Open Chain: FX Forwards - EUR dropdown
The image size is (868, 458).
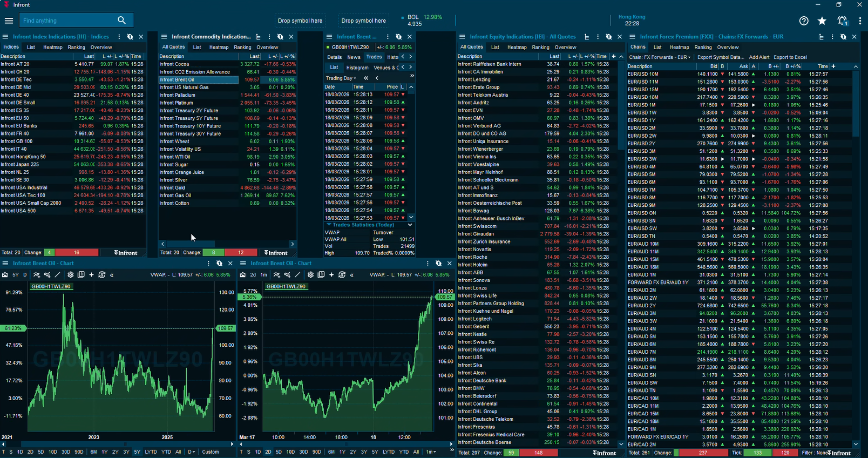point(660,57)
